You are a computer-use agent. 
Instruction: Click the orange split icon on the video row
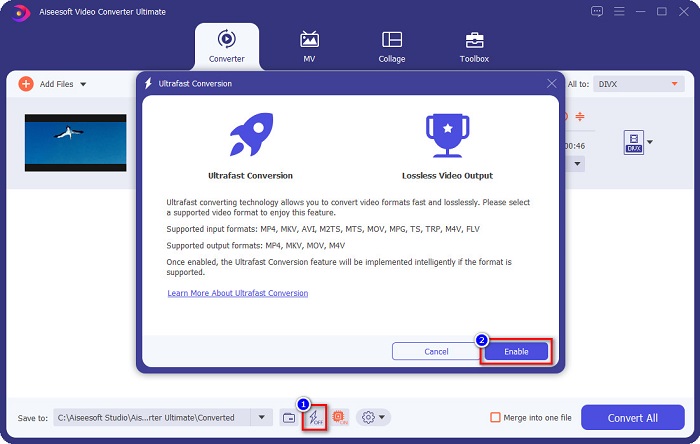[579, 116]
